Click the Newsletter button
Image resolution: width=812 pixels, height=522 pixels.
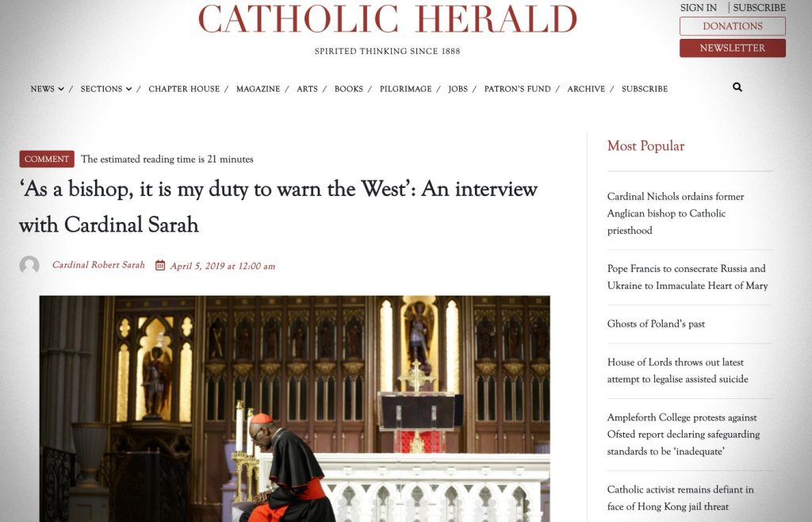(x=732, y=48)
